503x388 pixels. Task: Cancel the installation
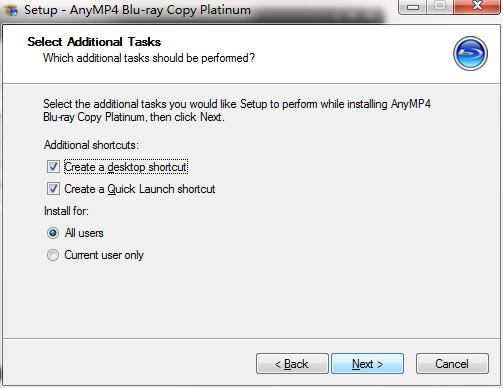point(452,364)
